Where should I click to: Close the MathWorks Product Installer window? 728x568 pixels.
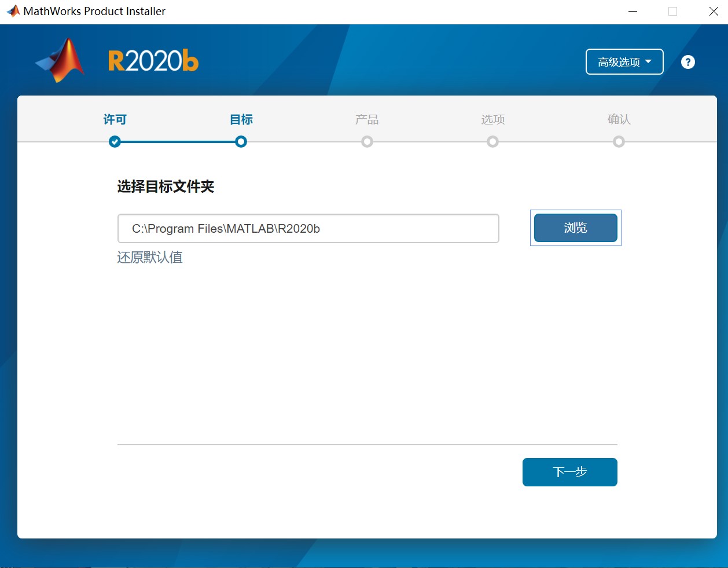click(x=714, y=11)
